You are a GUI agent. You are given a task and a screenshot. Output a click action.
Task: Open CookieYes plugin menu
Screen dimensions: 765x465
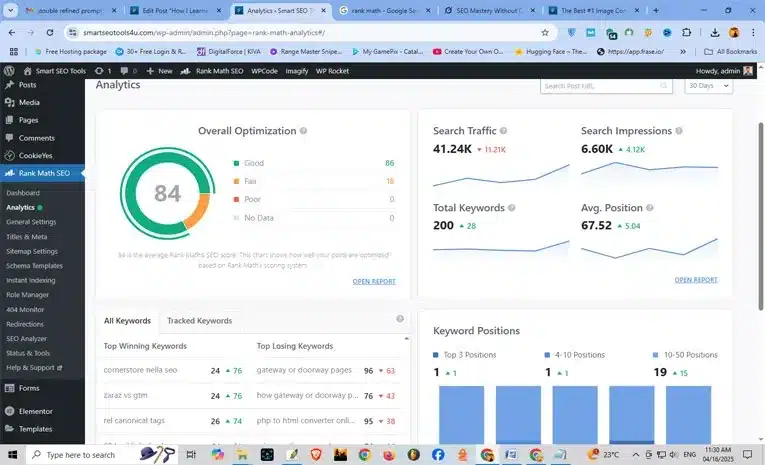tap(35, 156)
